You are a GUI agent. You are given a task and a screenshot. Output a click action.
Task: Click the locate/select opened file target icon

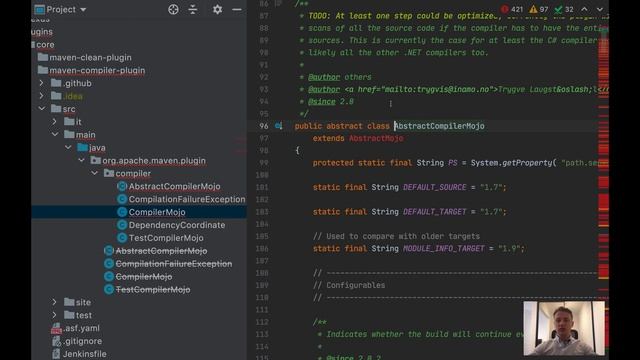point(173,9)
